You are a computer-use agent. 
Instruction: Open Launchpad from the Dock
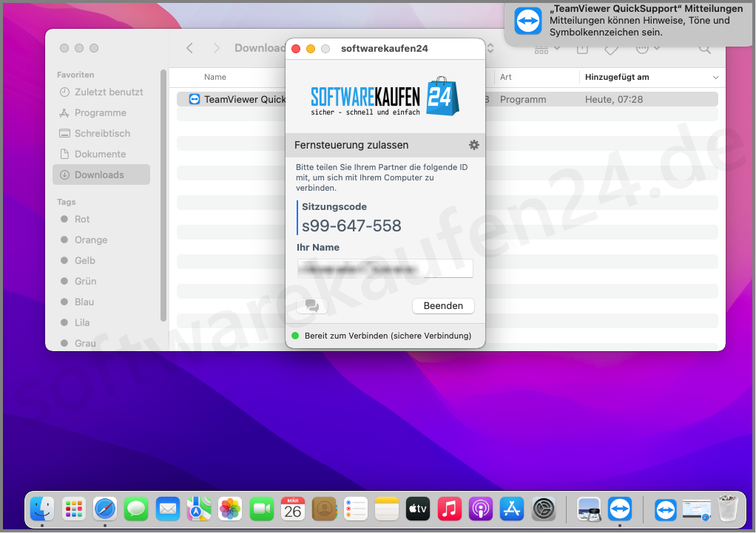[x=74, y=509]
